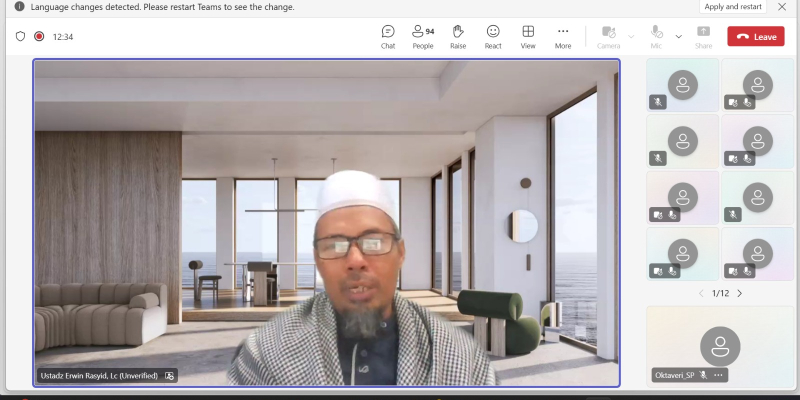
Task: Click the speaker's main video
Action: (x=327, y=223)
